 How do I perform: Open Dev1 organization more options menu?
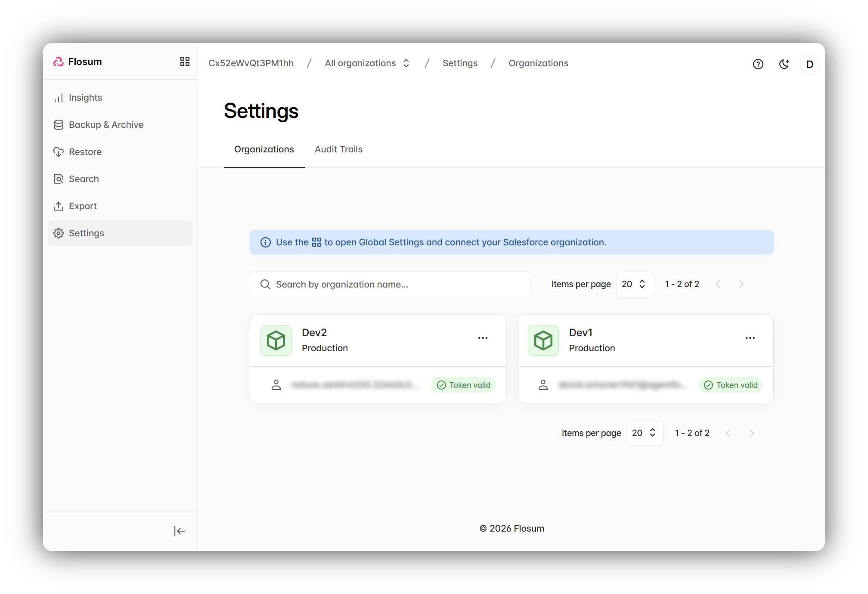tap(750, 338)
